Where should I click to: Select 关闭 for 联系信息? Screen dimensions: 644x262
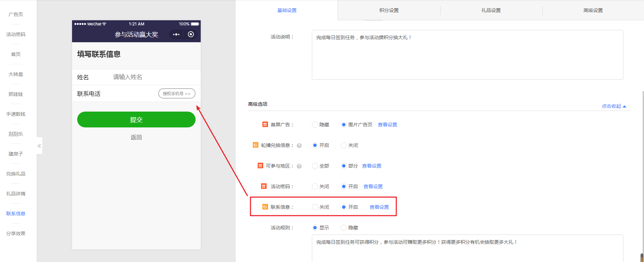click(315, 207)
